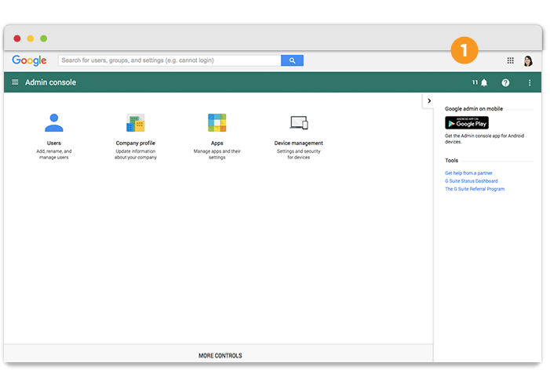Open G Suite Status Dashboard link

pos(472,181)
